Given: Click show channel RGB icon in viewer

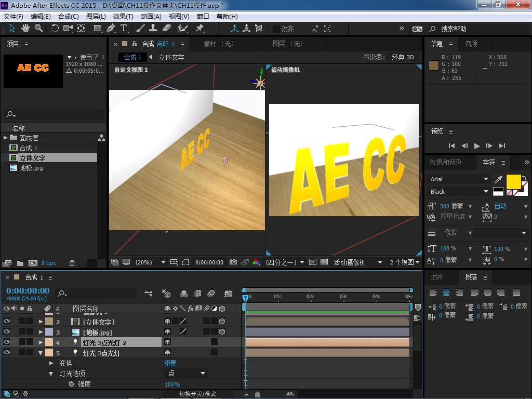Looking at the screenshot, I should [256, 262].
